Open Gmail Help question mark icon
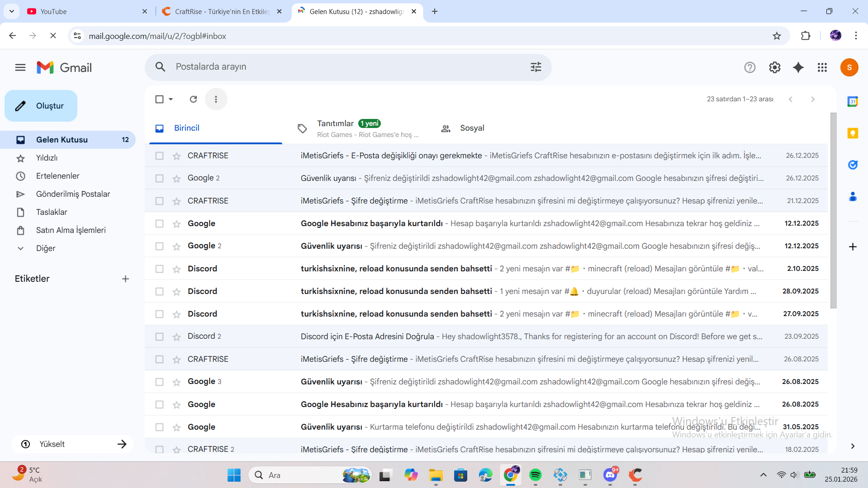The image size is (868, 488). [x=749, y=67]
